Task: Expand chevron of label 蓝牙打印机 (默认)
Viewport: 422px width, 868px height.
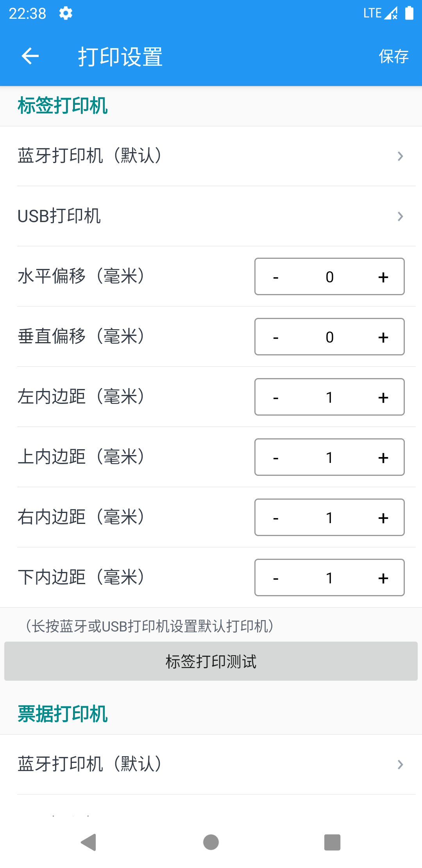Action: 400,156
